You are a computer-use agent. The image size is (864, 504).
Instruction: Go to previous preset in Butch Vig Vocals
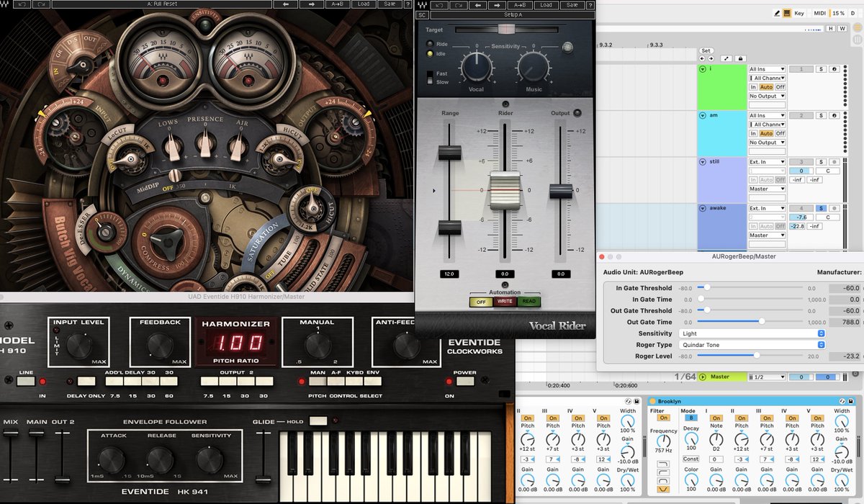tap(286, 4)
